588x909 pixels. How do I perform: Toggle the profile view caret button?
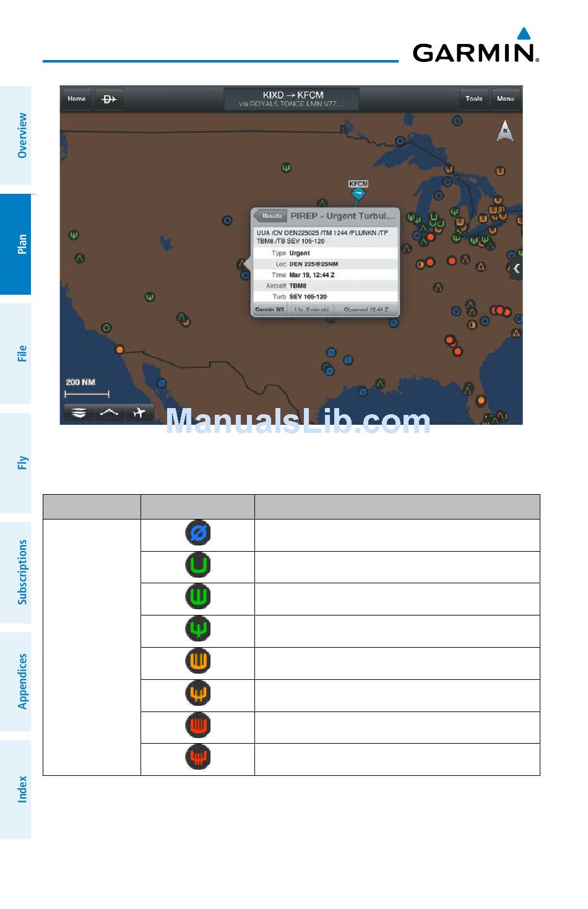pyautogui.click(x=110, y=413)
